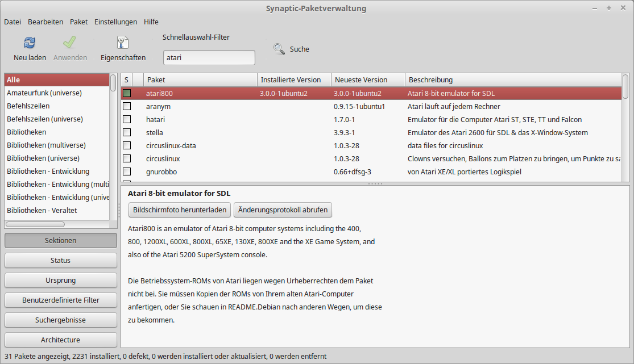Click the Schnellauswahl-Filter text field
This screenshot has height=364, width=634.
tap(209, 57)
